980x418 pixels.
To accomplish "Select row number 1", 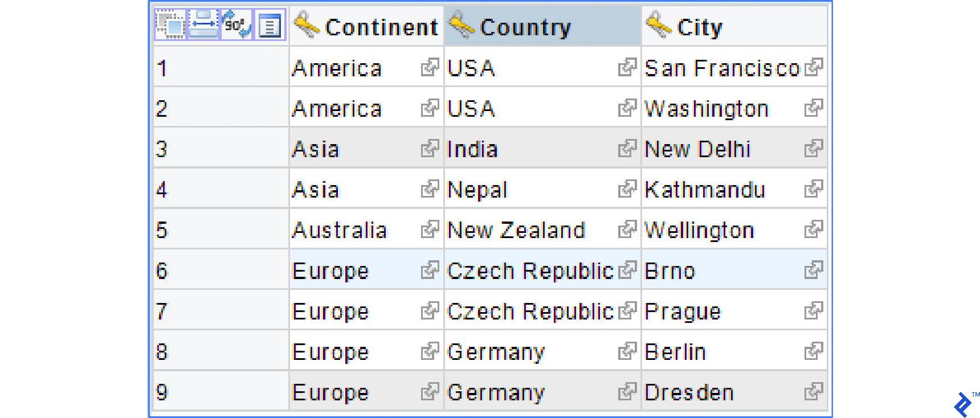I will pos(220,67).
